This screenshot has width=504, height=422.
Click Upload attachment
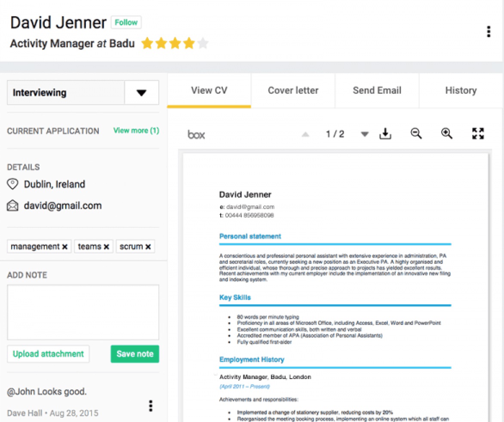[48, 354]
